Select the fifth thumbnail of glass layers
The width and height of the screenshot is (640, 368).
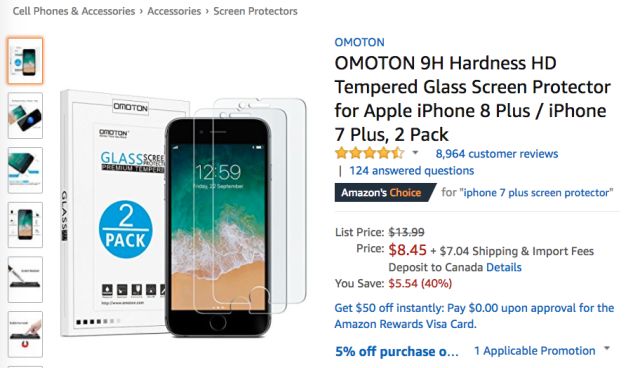25,279
